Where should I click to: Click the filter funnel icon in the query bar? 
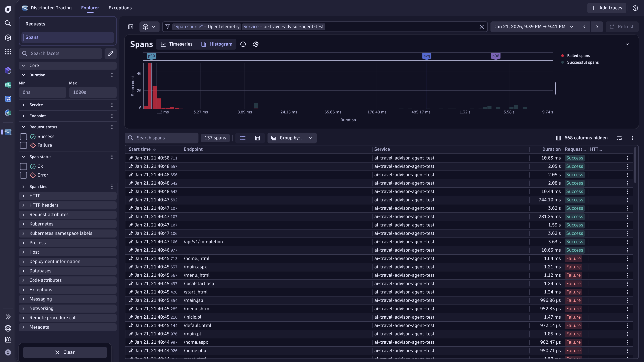point(168,26)
